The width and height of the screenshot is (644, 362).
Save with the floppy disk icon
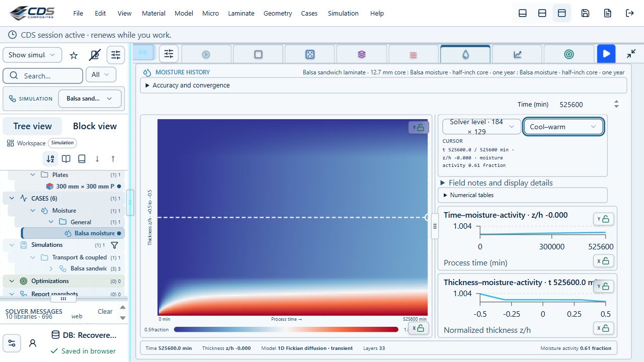click(x=585, y=13)
